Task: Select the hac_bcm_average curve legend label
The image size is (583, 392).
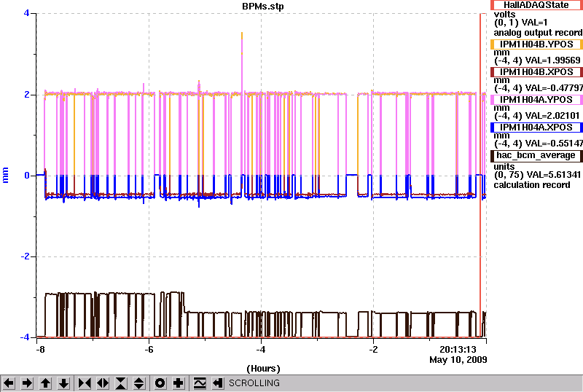Action: point(536,155)
